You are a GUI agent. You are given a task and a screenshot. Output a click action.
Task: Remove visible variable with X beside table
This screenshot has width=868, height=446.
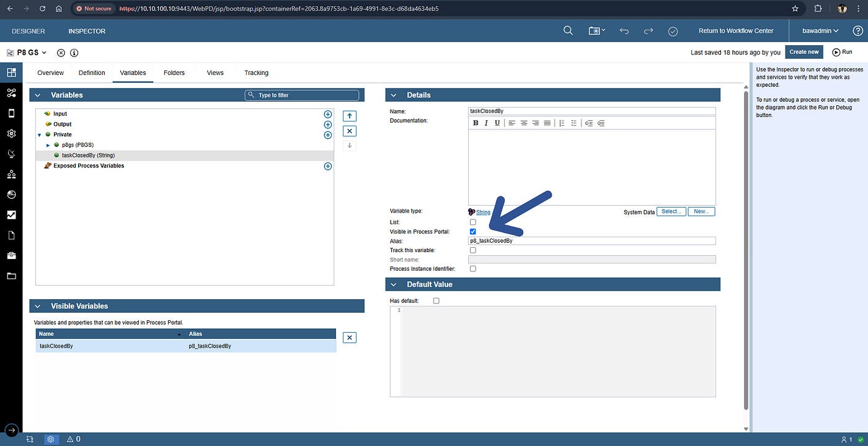[x=350, y=338]
